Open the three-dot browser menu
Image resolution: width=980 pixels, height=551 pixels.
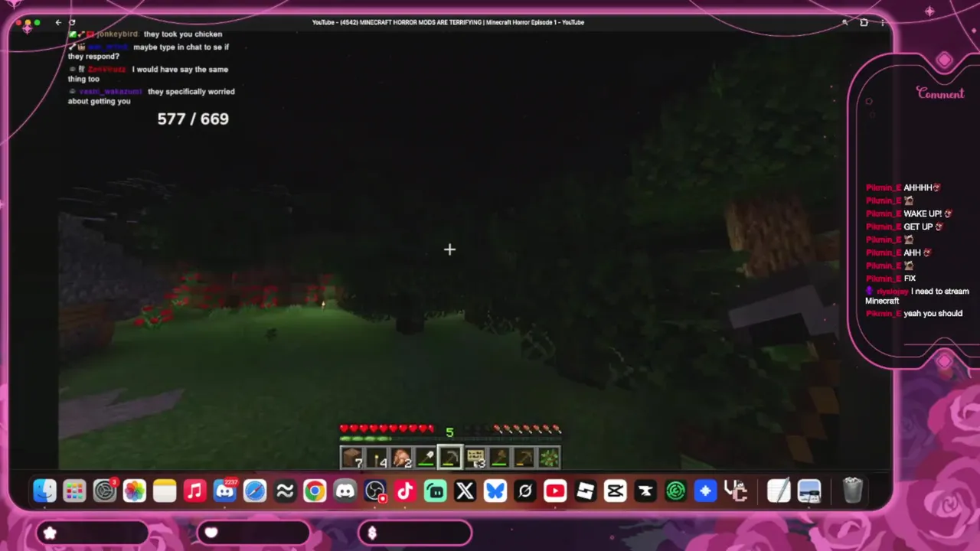[x=882, y=22]
